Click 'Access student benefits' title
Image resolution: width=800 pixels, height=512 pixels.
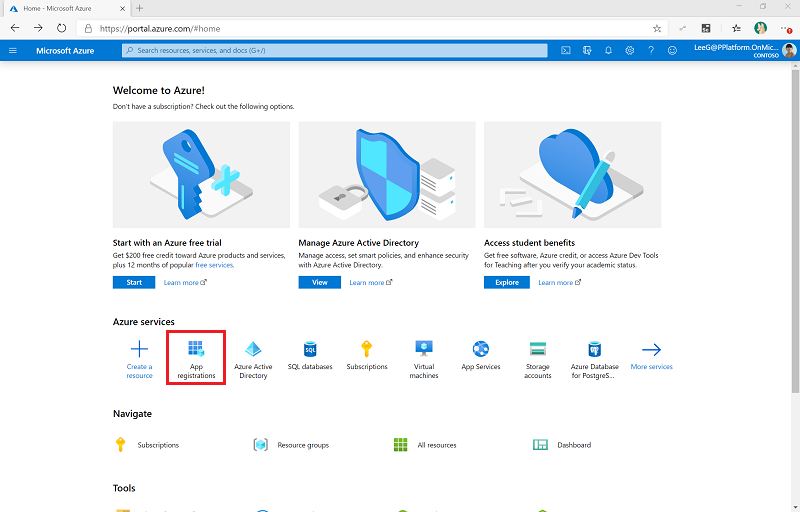(x=529, y=243)
